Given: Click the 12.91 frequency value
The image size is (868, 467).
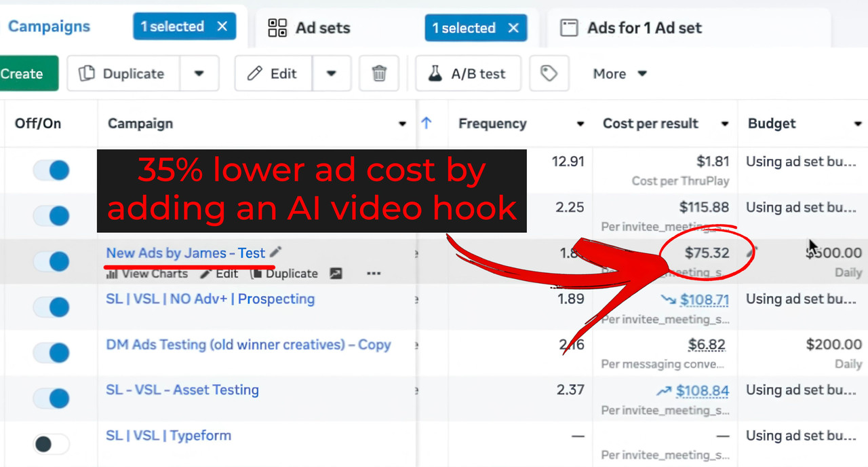Looking at the screenshot, I should [x=568, y=162].
